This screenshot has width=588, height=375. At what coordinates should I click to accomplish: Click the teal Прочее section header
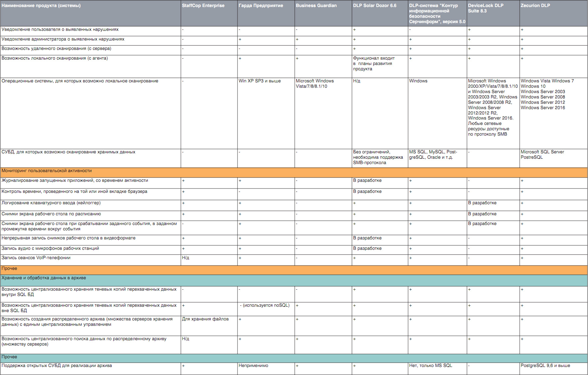(x=294, y=358)
